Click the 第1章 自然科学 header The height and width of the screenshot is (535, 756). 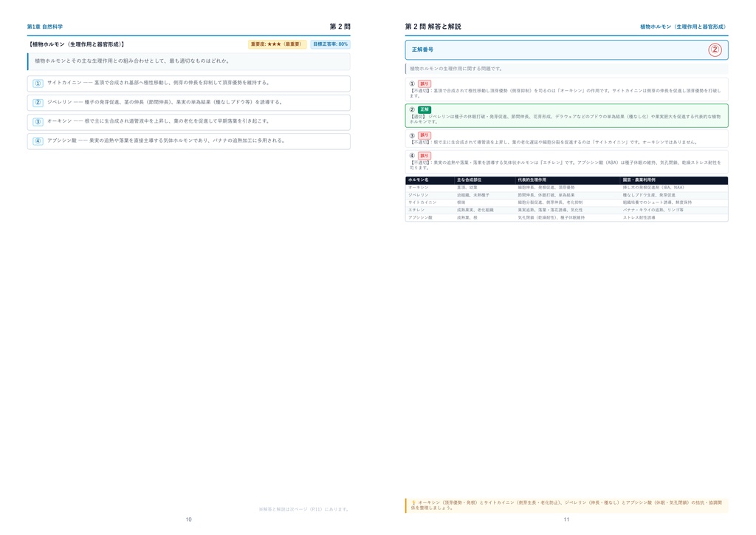45,27
